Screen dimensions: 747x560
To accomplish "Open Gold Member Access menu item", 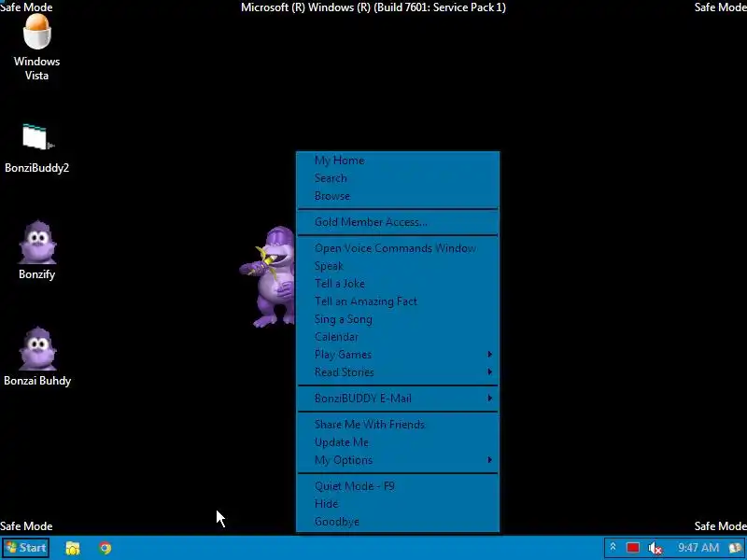I will click(398, 222).
